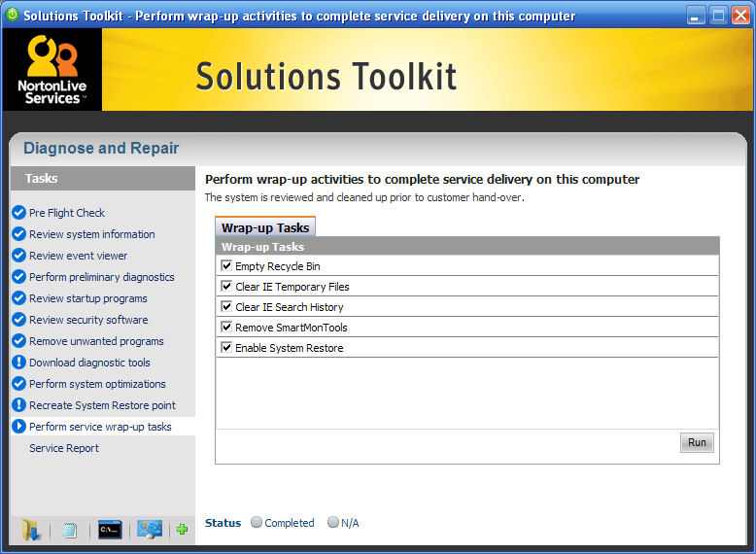Click the check icon beside Perform system optimizations
The image size is (756, 554).
pos(18,384)
